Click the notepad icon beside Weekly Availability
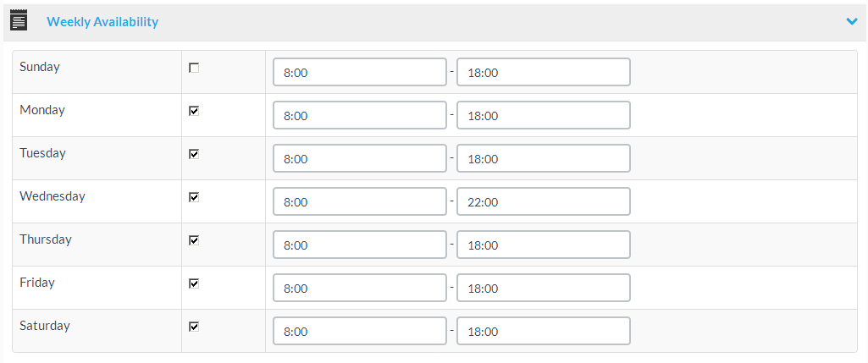Viewport: 868px width, 363px height. pos(19,20)
